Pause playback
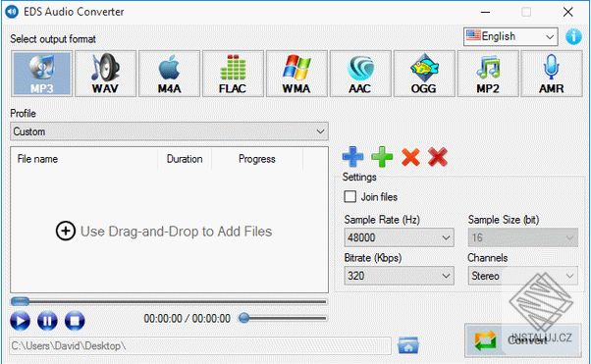Viewport: 591px width, 364px height. [x=47, y=321]
